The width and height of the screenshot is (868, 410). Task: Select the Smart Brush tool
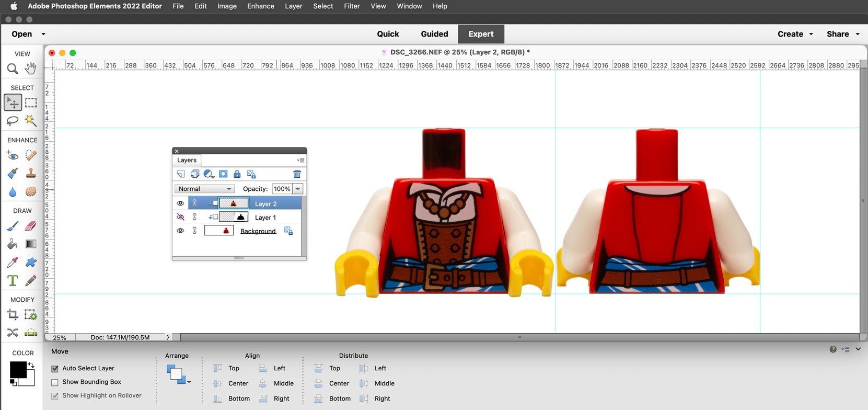coord(13,173)
